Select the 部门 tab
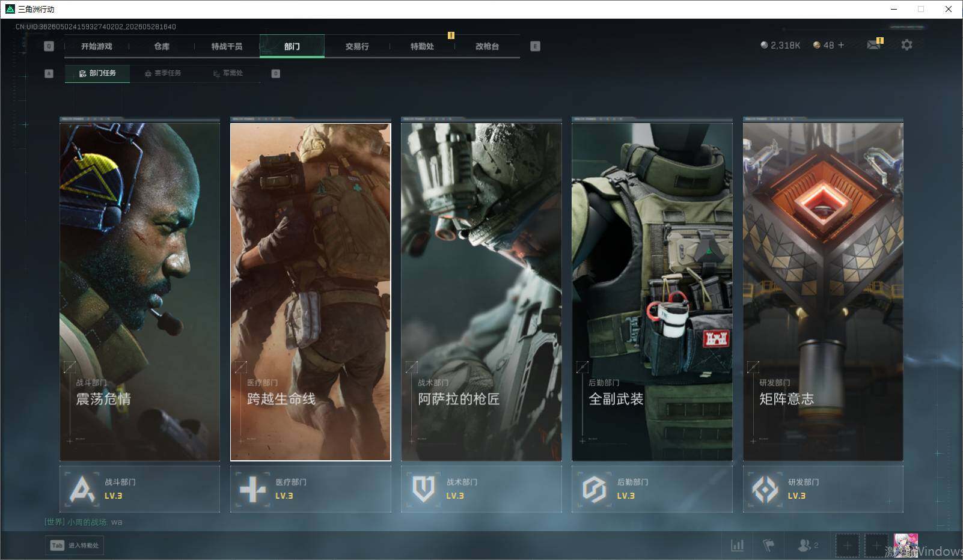This screenshot has width=963, height=560. (x=292, y=46)
